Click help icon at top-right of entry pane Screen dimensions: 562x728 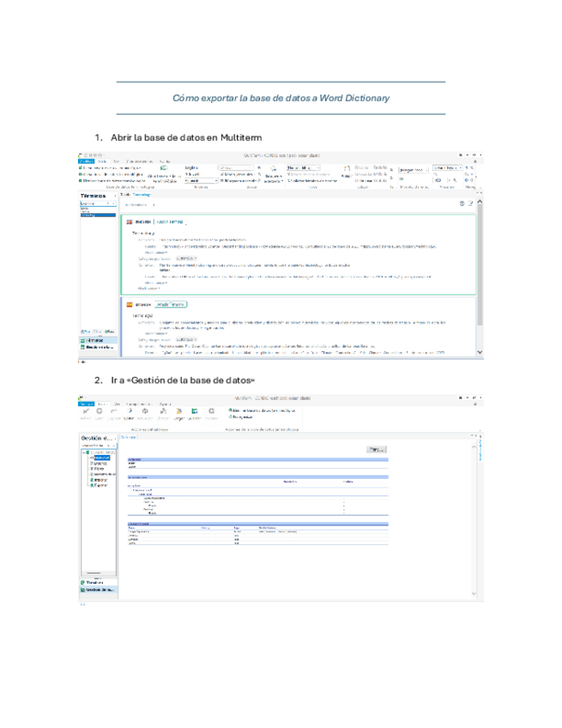pyautogui.click(x=462, y=203)
